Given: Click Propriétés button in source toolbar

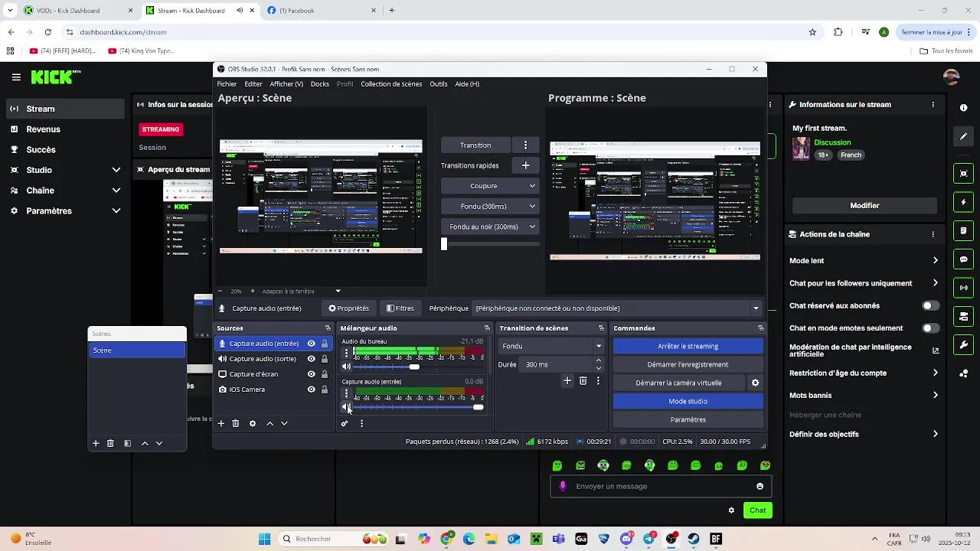Looking at the screenshot, I should tap(349, 308).
